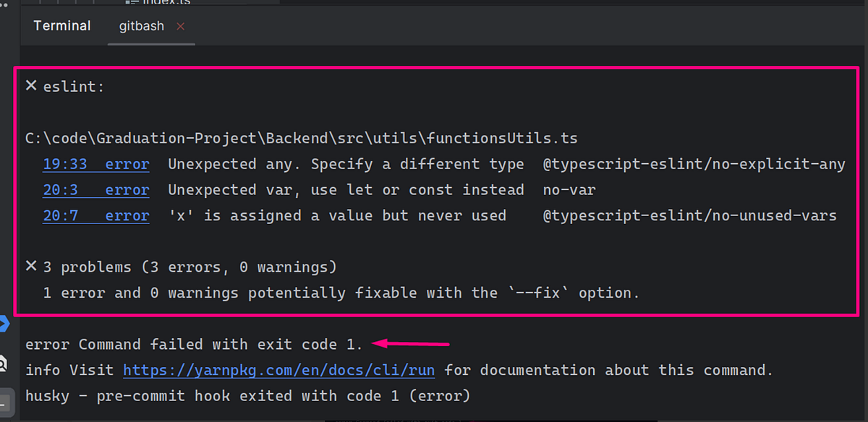Click the active tab underline beneath gitbash

pos(150,46)
